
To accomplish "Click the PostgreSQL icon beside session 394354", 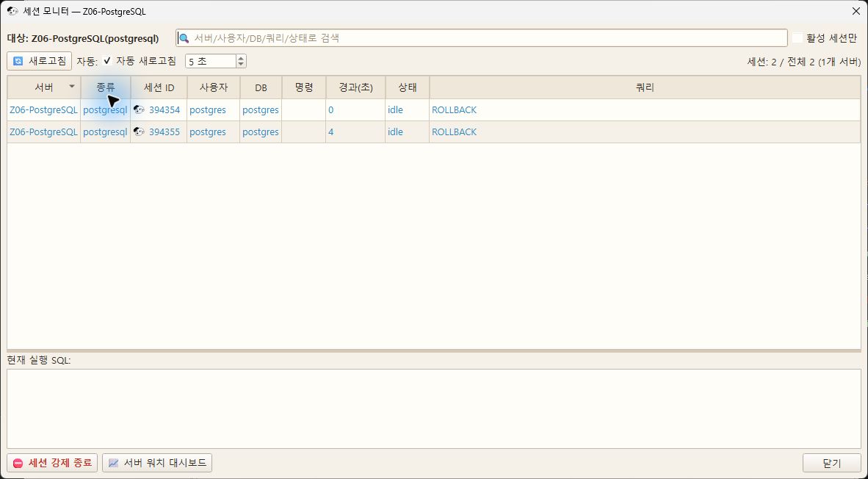I will tap(139, 109).
